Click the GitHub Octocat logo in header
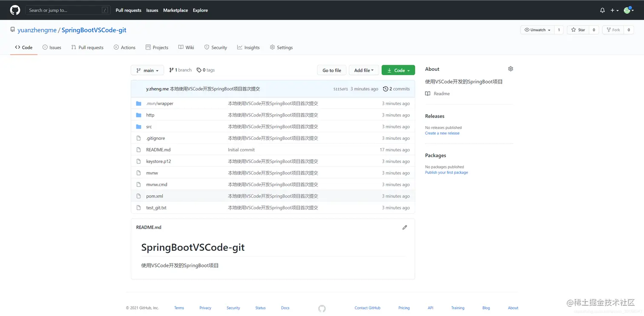This screenshot has width=644, height=316. pos(15,10)
